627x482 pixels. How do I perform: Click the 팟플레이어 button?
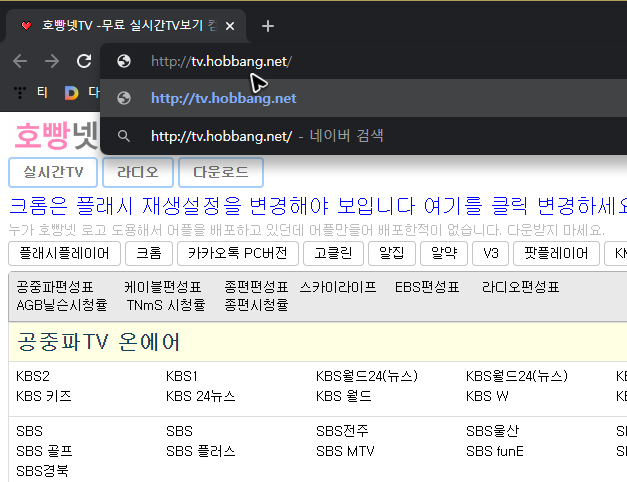pos(556,253)
